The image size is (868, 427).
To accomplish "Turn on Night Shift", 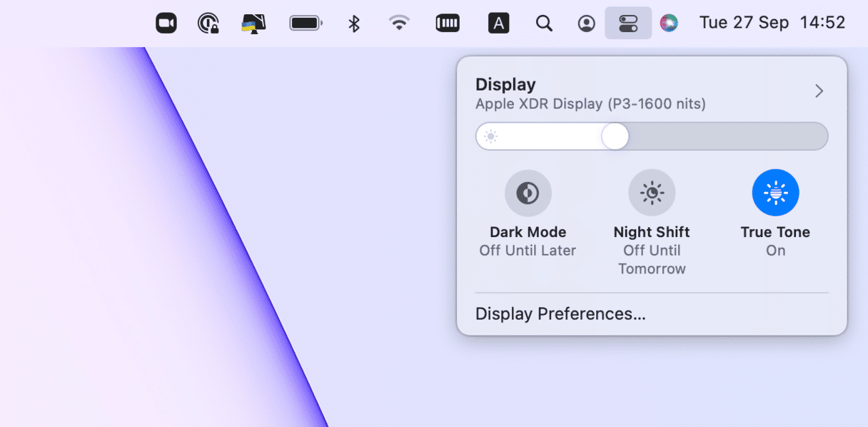I will click(652, 193).
